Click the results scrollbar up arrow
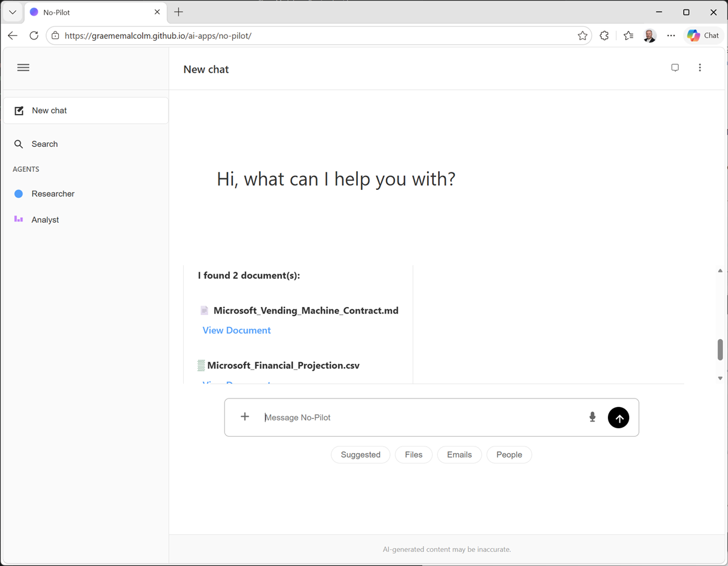 (720, 271)
